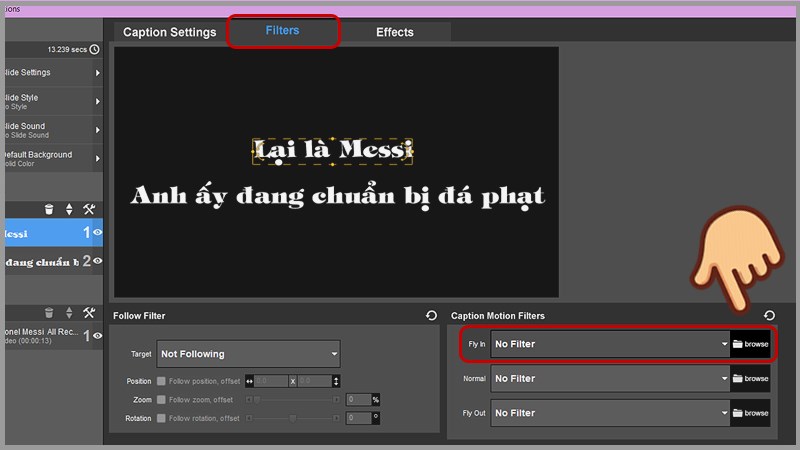The image size is (800, 450).
Task: Expand Default Background arrow
Action: 97,159
